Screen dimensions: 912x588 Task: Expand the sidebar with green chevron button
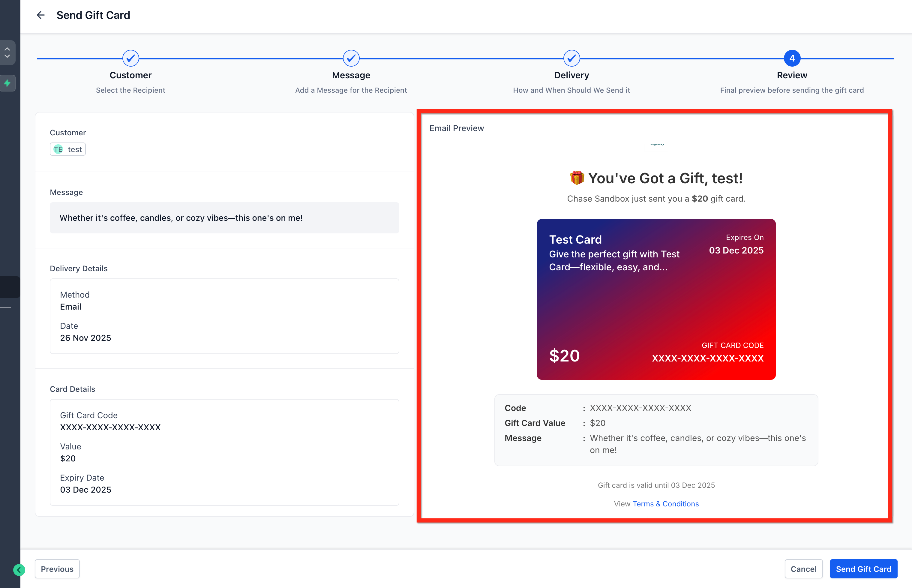[x=19, y=570]
